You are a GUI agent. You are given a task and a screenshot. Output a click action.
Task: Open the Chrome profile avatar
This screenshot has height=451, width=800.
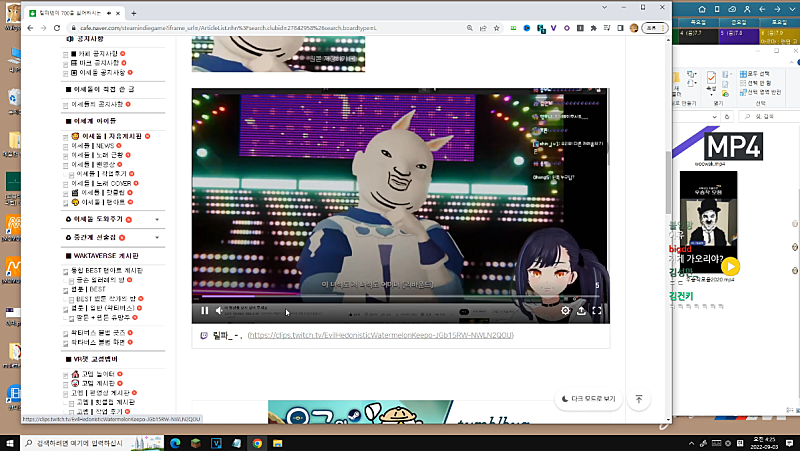click(634, 28)
